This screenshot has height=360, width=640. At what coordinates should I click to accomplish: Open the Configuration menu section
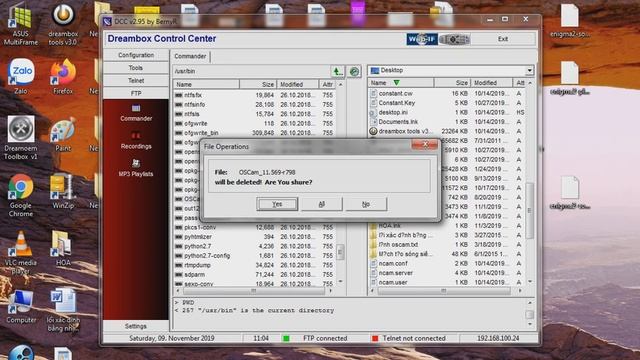point(136,55)
